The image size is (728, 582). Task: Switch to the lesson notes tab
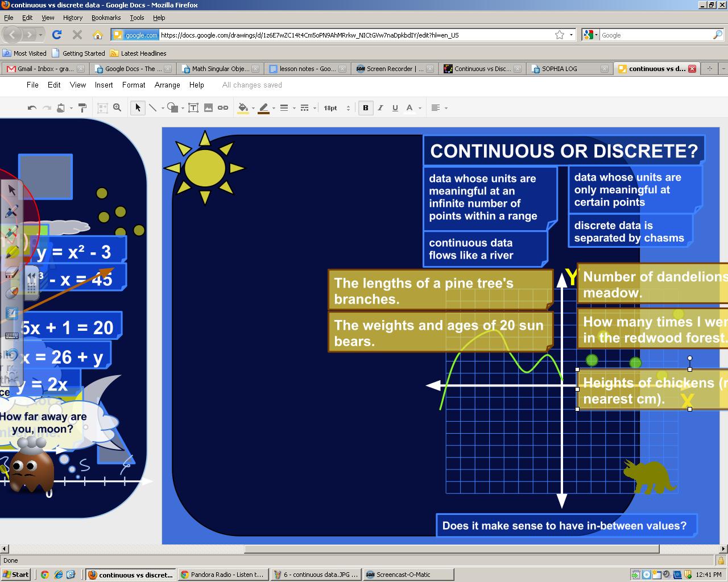click(x=307, y=69)
